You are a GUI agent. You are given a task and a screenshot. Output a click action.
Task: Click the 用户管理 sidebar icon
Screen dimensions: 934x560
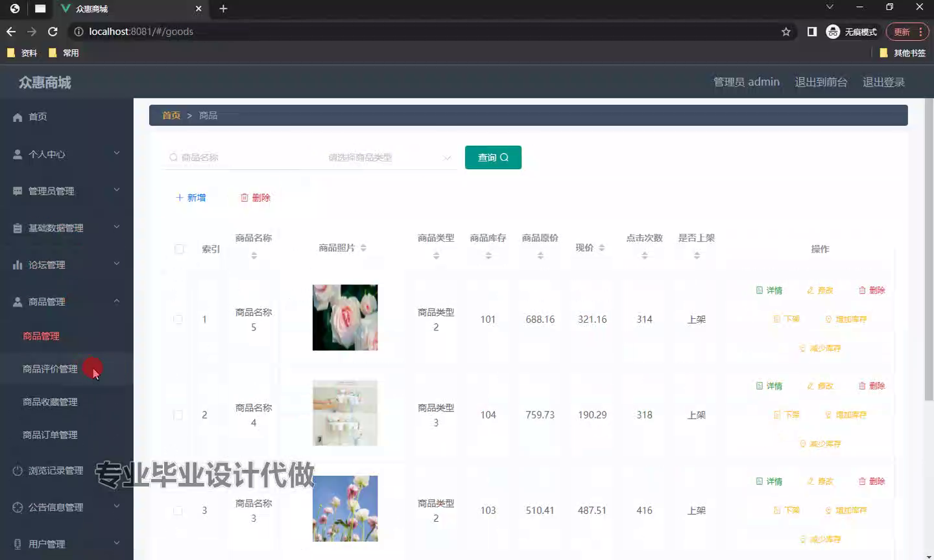tap(18, 544)
